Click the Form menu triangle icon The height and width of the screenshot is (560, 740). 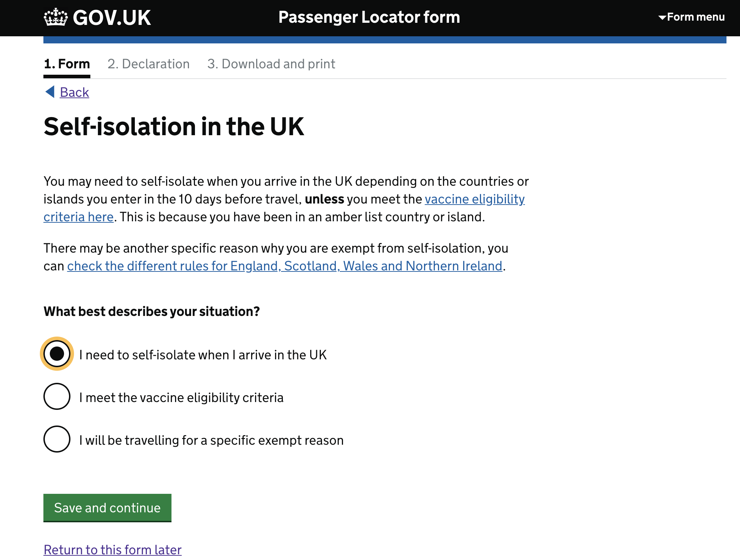point(662,17)
